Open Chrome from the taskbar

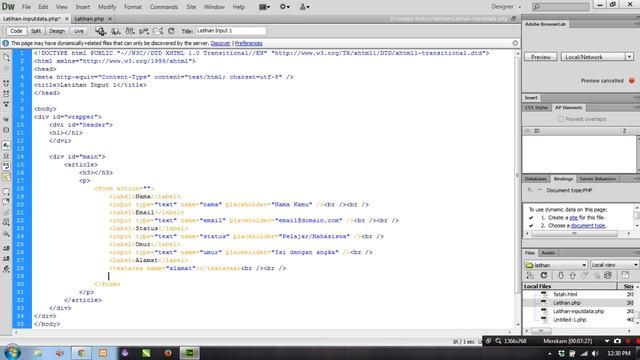(x=81, y=353)
